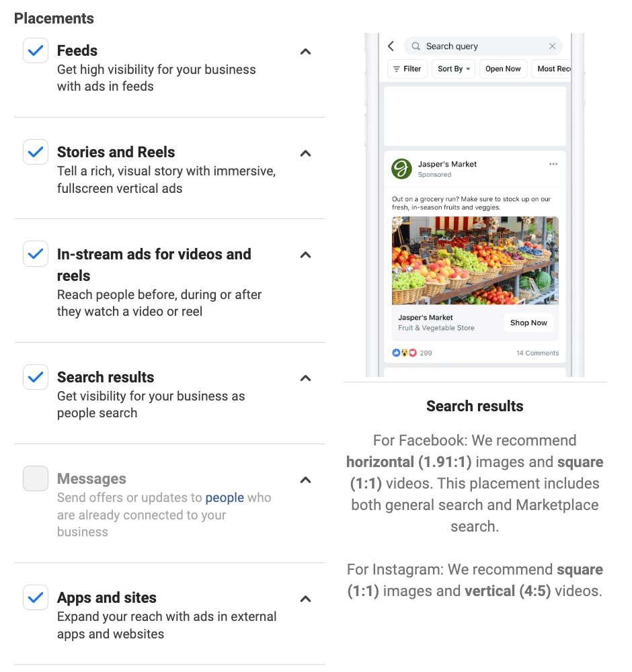Click the back arrow in phone preview
Screen dimensions: 632x672
pyautogui.click(x=391, y=46)
